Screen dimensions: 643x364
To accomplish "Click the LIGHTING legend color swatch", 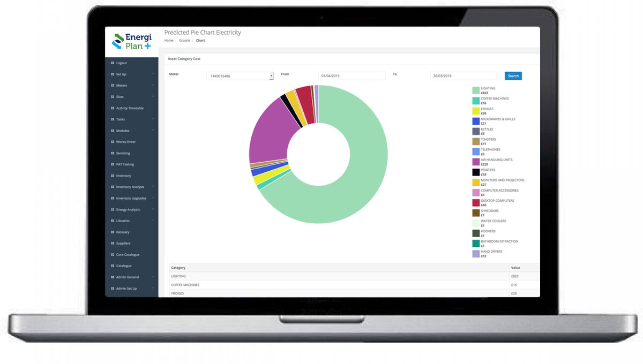I will tap(476, 90).
